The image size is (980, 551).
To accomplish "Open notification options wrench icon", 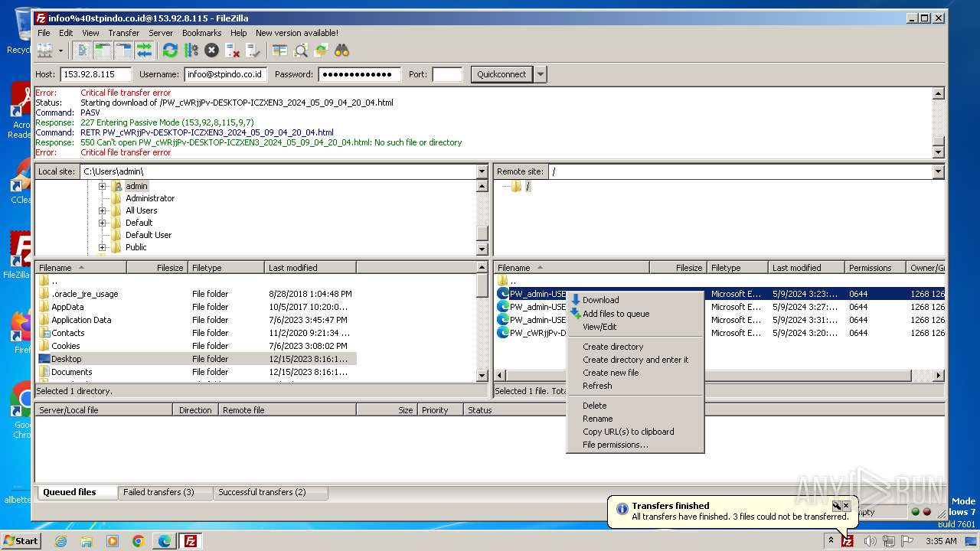I will point(837,506).
